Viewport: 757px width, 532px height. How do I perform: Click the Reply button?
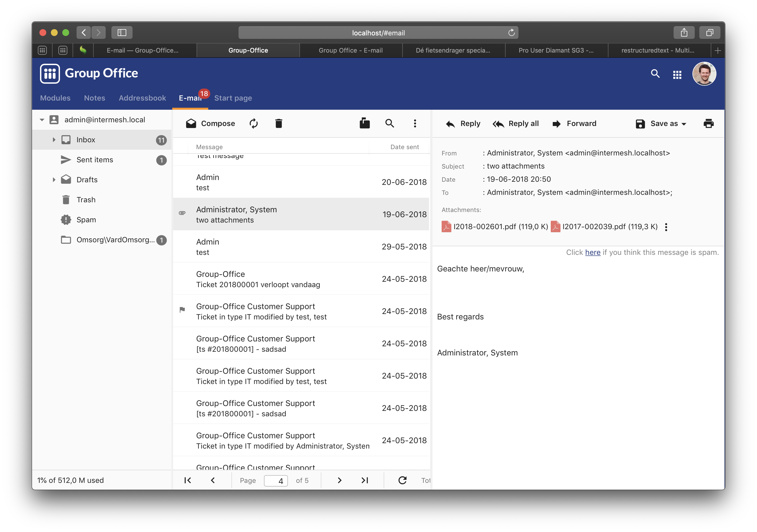pyautogui.click(x=463, y=124)
